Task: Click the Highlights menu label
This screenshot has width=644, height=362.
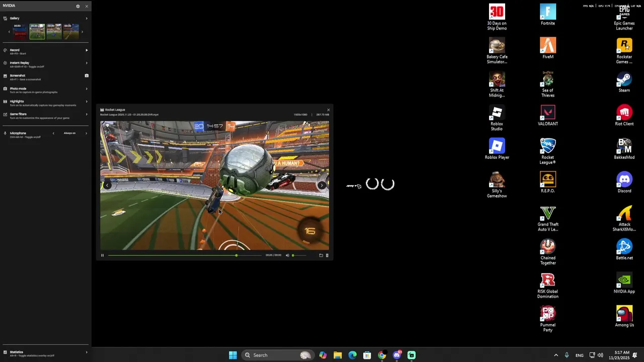Action: (x=17, y=101)
